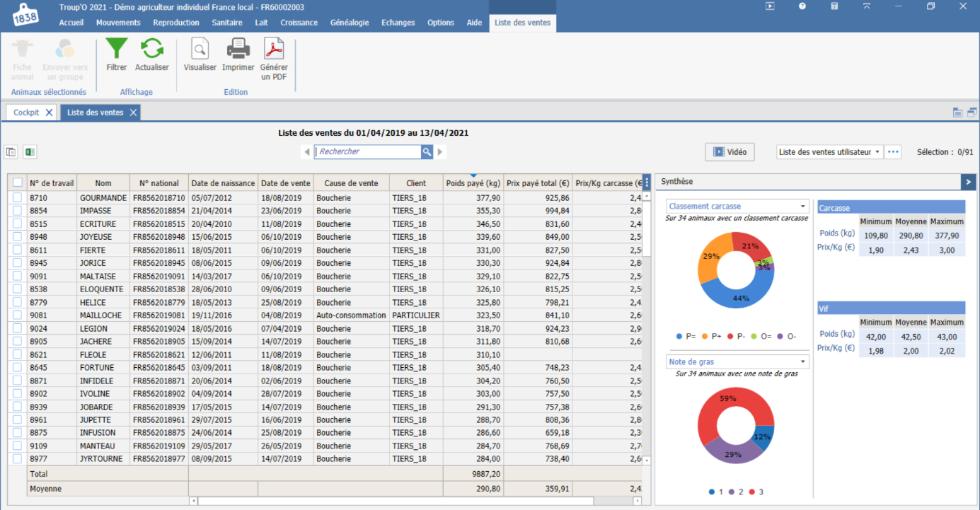Open the Accueil menu tab
Viewport: 980px width, 510px height.
coord(71,23)
